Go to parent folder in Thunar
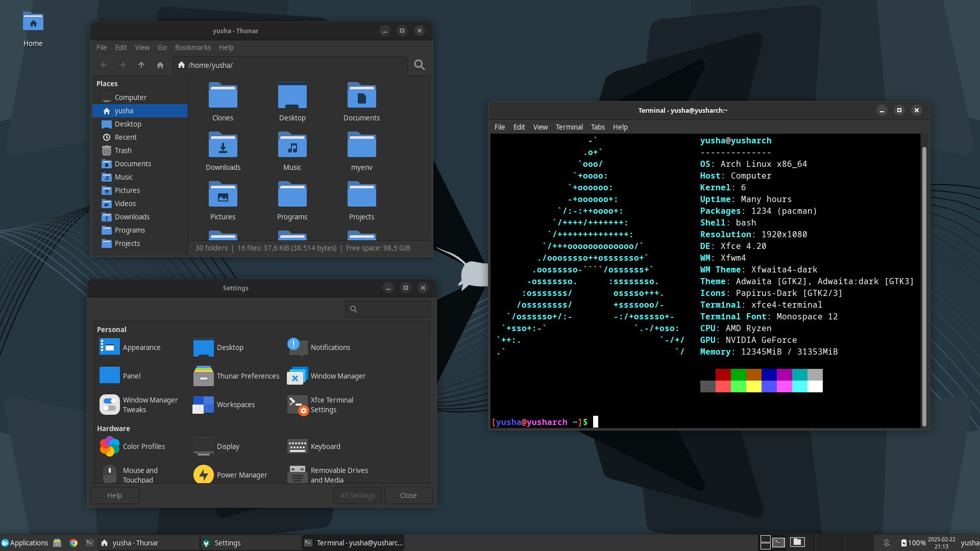The height and width of the screenshot is (551, 980). click(x=141, y=65)
